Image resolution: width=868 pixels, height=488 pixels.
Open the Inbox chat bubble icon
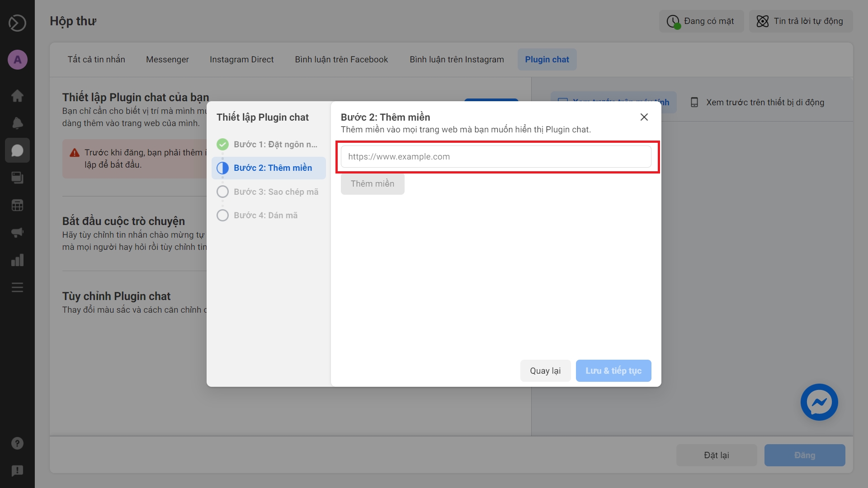click(x=17, y=150)
